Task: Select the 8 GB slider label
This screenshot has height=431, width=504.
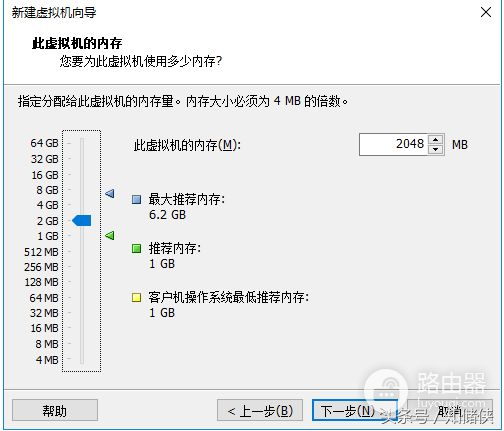Action: [x=47, y=190]
